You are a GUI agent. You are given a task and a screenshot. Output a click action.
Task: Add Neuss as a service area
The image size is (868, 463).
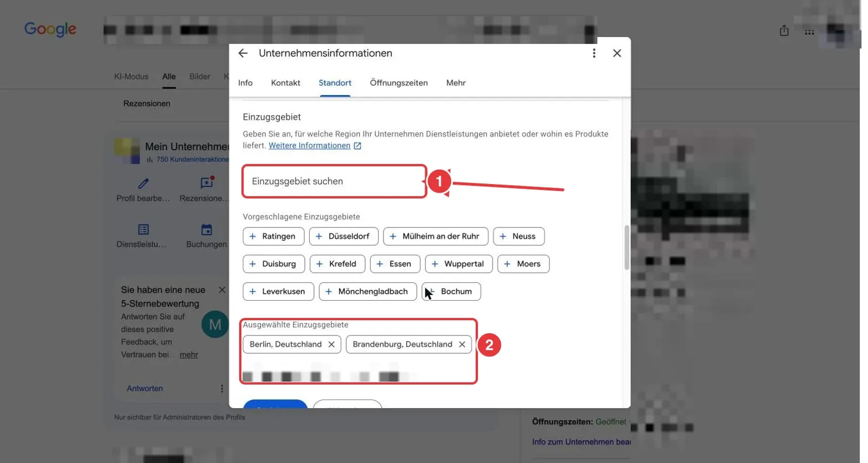click(x=519, y=236)
